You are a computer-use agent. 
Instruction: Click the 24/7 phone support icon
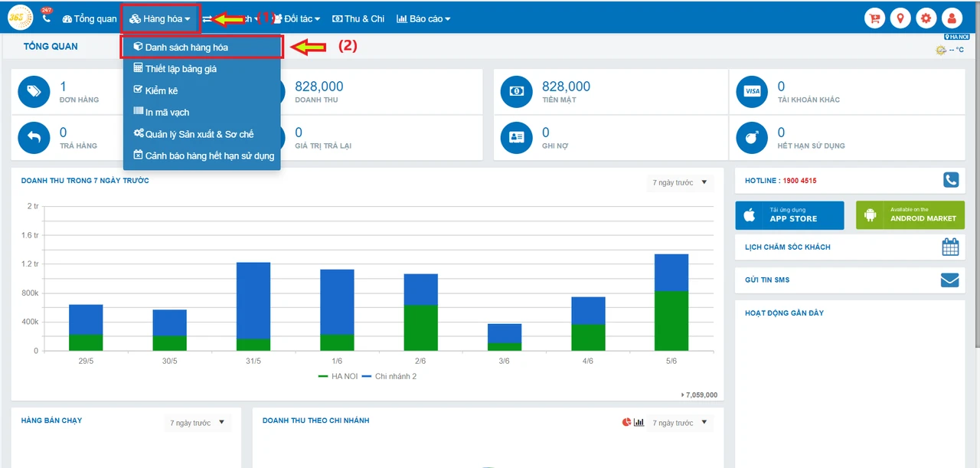[x=47, y=18]
